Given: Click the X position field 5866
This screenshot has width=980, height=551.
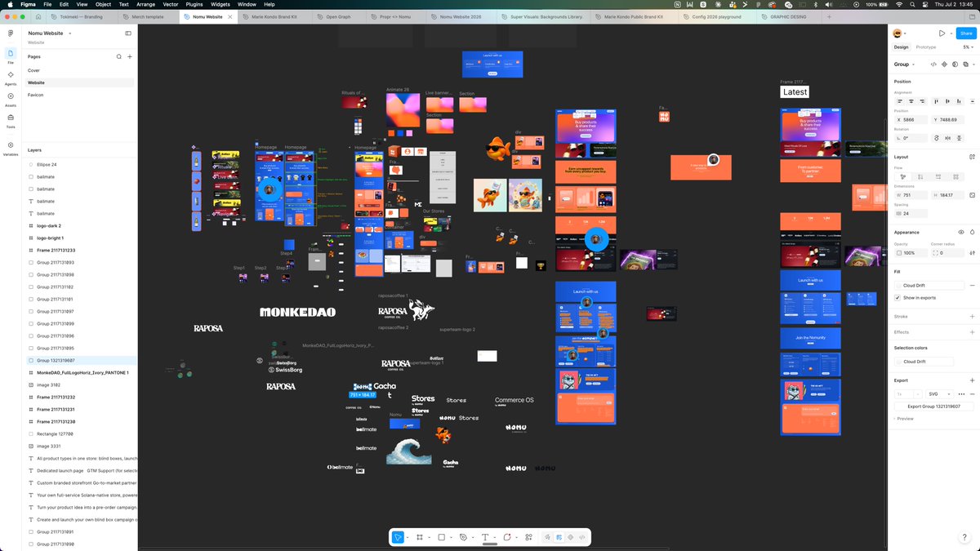Looking at the screenshot, I should pyautogui.click(x=910, y=120).
